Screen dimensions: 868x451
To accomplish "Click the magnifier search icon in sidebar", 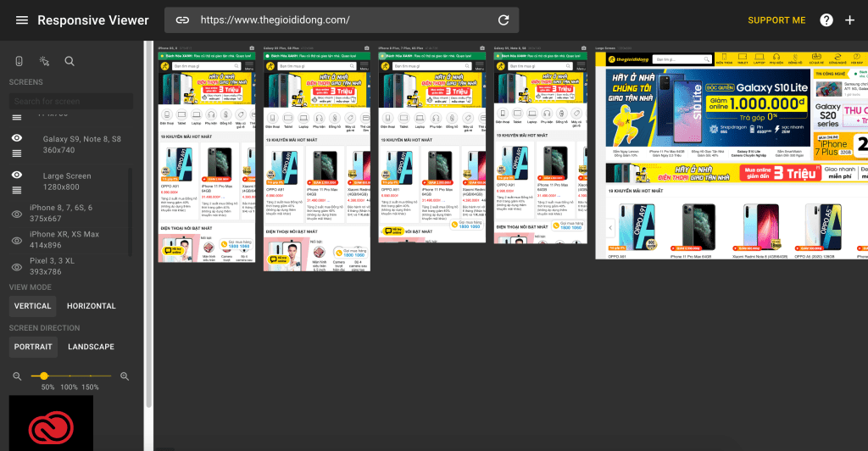I will [70, 61].
